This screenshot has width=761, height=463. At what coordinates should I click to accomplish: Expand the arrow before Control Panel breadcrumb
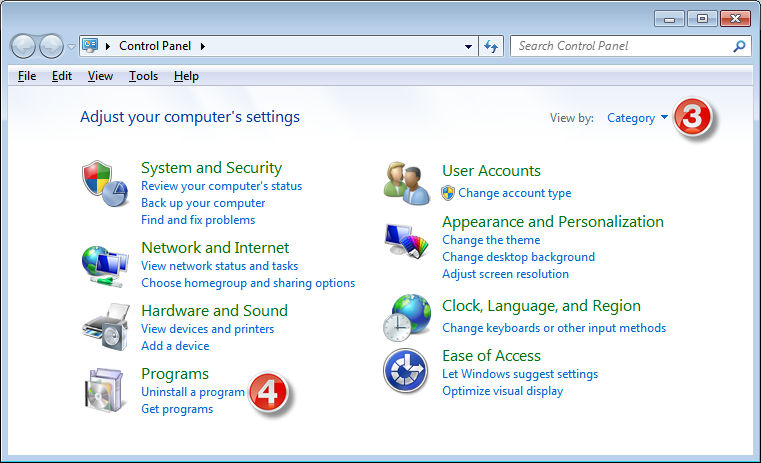coord(108,46)
